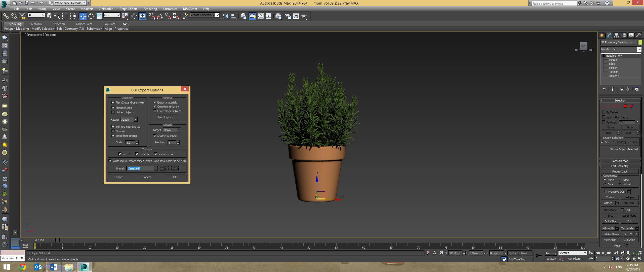Open the Hierarchy command panel tab
644x272 pixels.
pyautogui.click(x=616, y=35)
